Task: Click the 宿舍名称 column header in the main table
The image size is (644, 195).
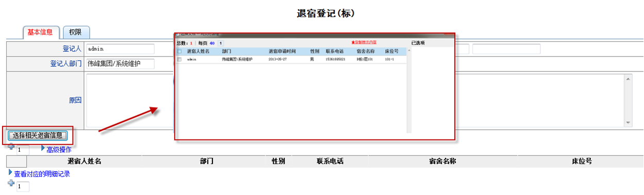Action: tap(442, 162)
